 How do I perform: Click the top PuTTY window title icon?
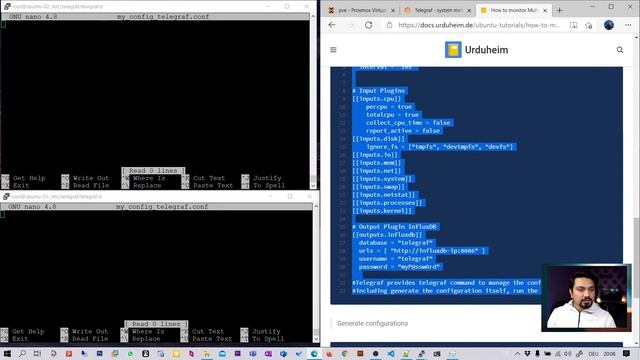pos(7,6)
